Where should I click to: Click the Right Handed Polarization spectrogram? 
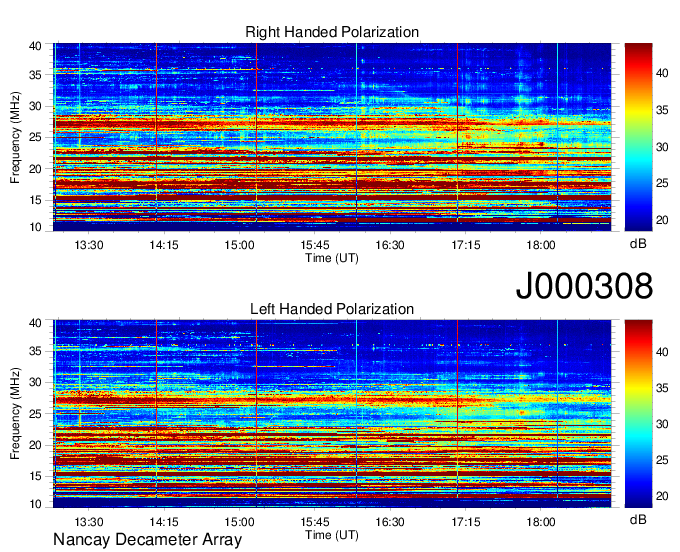(332, 137)
